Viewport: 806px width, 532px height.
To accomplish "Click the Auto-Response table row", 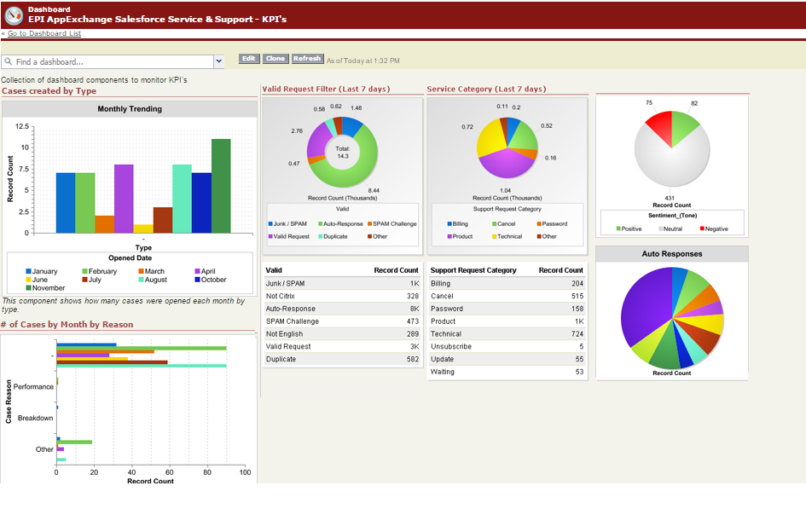I will coord(342,309).
